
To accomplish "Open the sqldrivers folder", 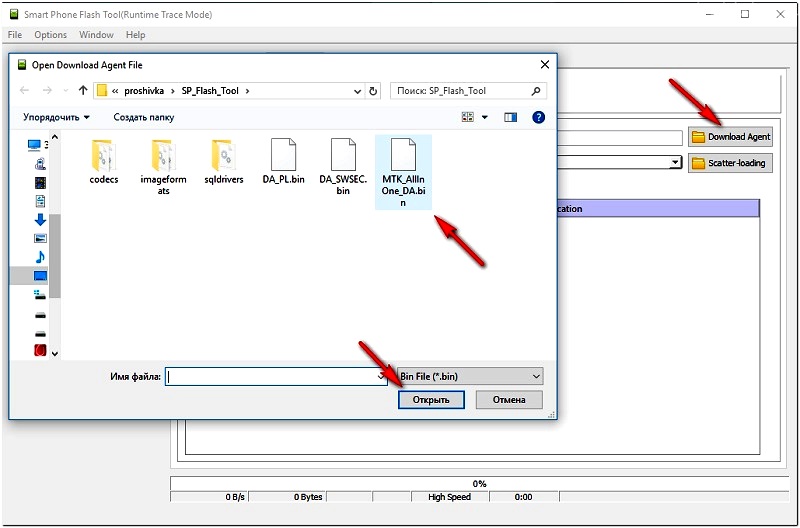I will pos(223,161).
